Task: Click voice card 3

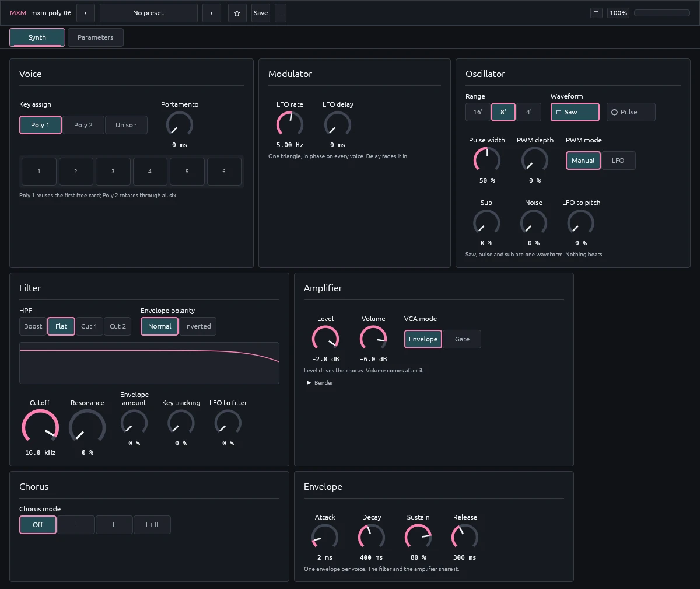Action: pyautogui.click(x=113, y=172)
